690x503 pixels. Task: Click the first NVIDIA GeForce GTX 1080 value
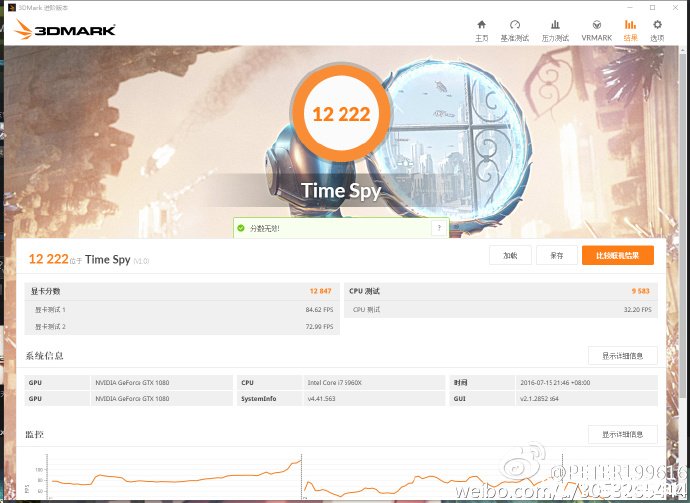132,382
